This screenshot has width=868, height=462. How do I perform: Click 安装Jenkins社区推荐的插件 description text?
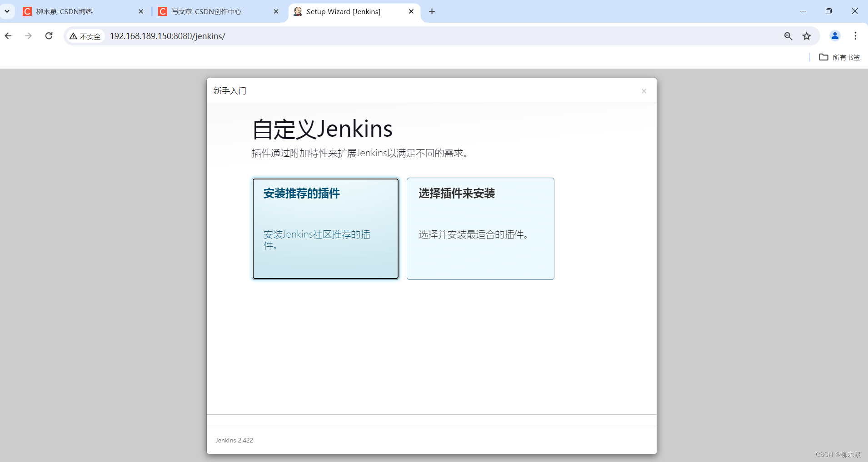click(x=317, y=240)
